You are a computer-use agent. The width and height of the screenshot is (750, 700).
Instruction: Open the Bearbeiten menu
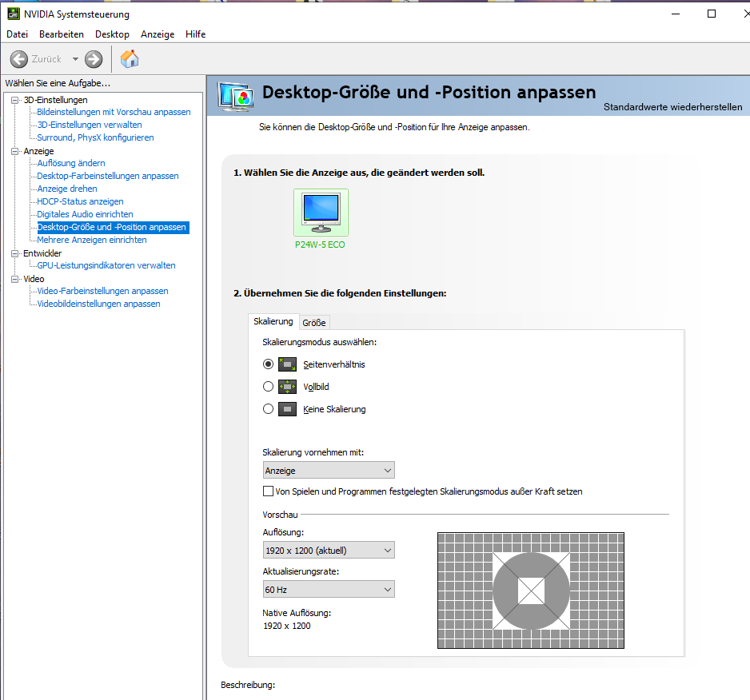62,34
